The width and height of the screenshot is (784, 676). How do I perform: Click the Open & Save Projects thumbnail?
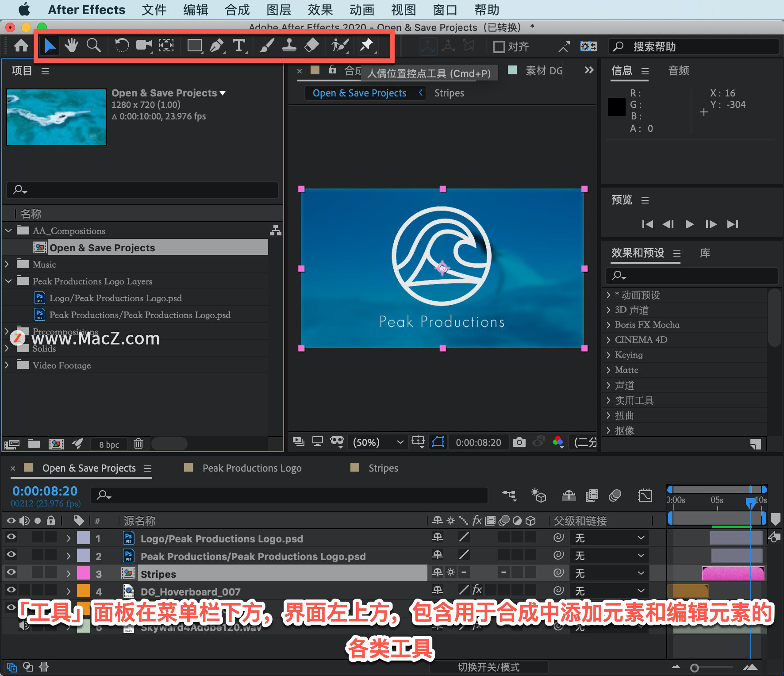coord(57,117)
